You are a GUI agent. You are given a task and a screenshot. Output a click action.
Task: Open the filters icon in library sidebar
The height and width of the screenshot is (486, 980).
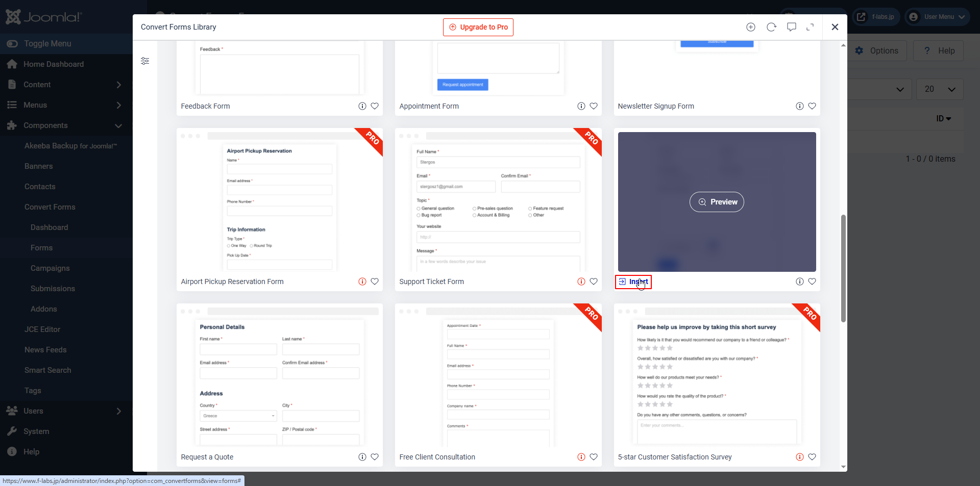point(145,61)
